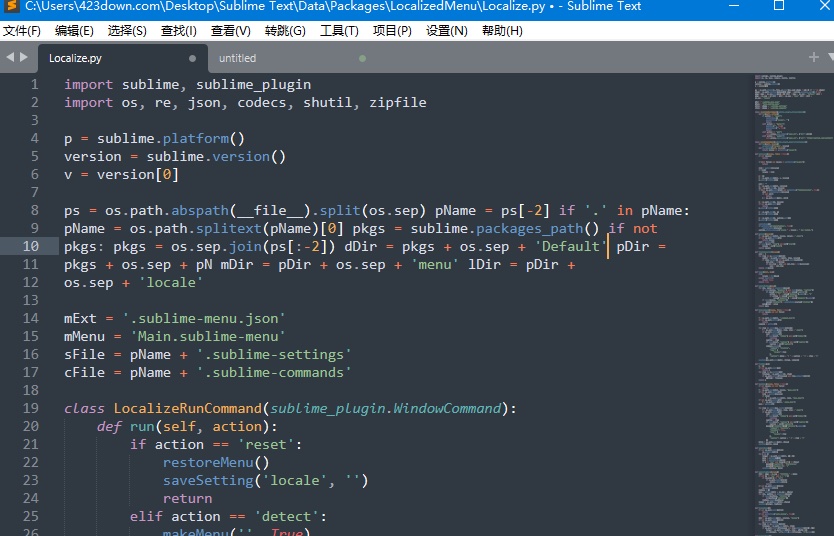Image resolution: width=834 pixels, height=536 pixels.
Task: Click 'zipfile' on line 2
Action: tap(398, 102)
